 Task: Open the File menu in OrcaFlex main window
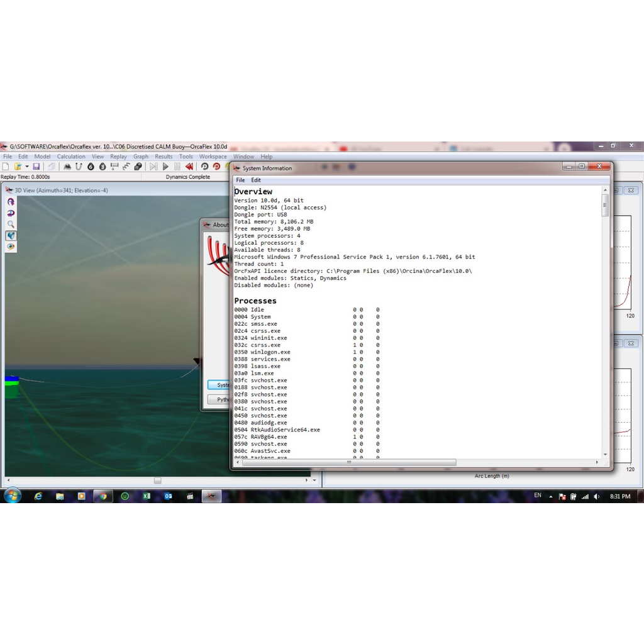click(8, 157)
